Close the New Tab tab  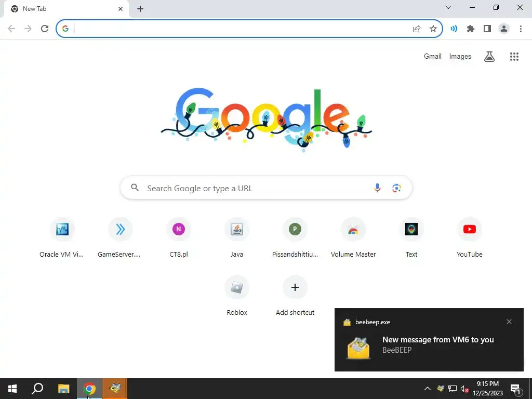tap(121, 9)
